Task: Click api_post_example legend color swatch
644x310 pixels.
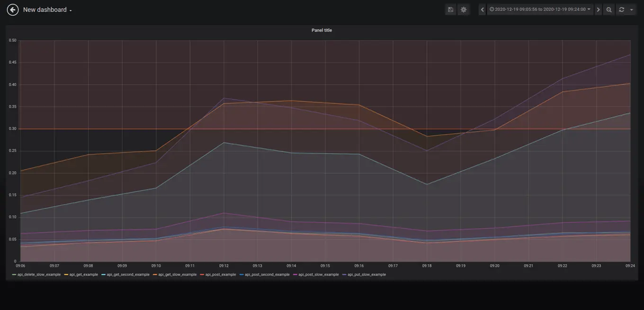Action: (x=202, y=274)
